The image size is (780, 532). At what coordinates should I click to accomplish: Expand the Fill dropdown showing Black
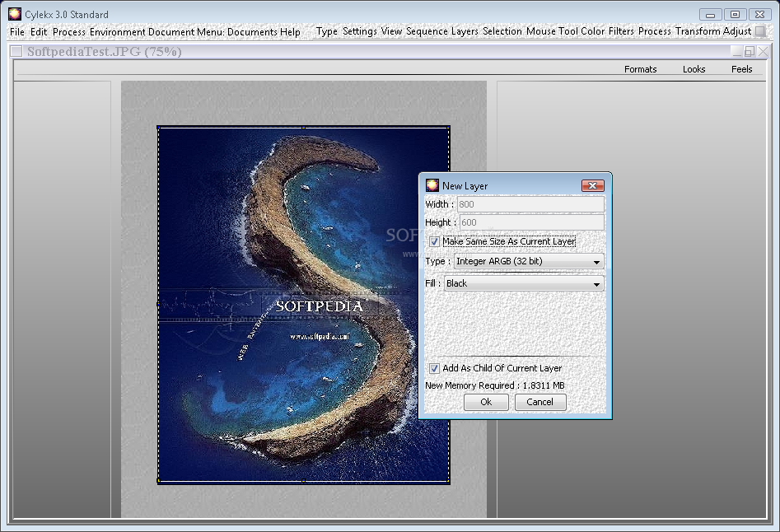524,283
